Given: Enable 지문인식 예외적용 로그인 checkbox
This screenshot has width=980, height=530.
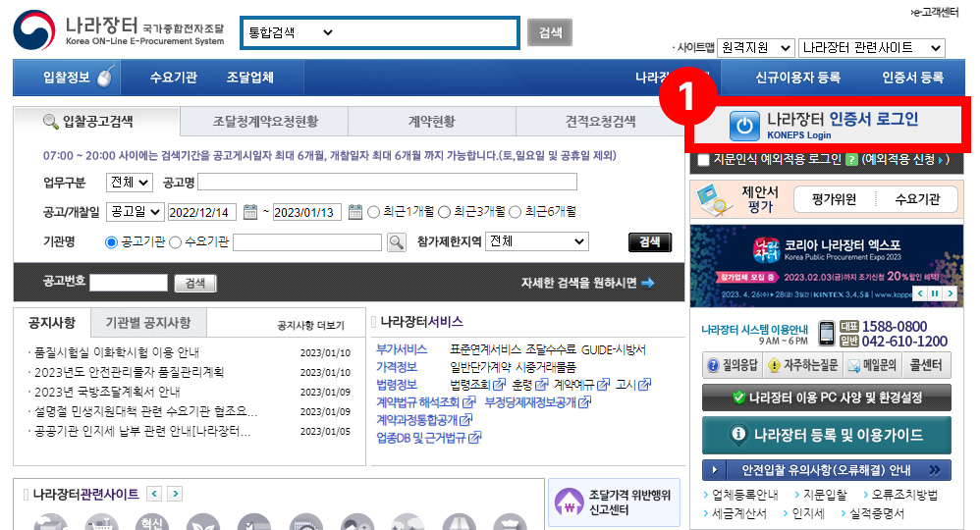Looking at the screenshot, I should (703, 159).
